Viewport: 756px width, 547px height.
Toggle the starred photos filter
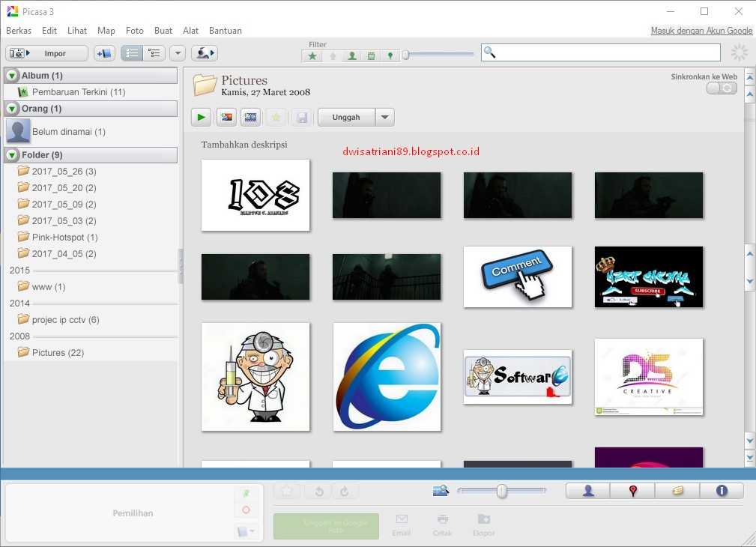[x=312, y=56]
